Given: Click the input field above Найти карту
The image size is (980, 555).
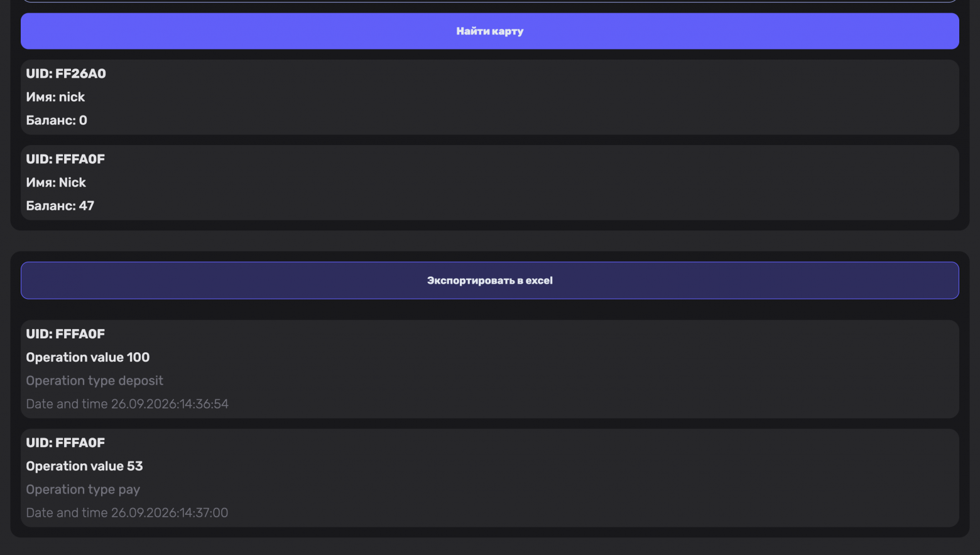Looking at the screenshot, I should [x=489, y=1].
